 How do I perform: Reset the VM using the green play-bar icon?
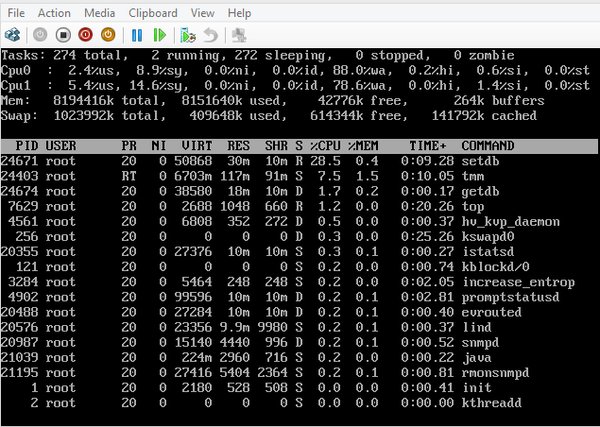(160, 35)
